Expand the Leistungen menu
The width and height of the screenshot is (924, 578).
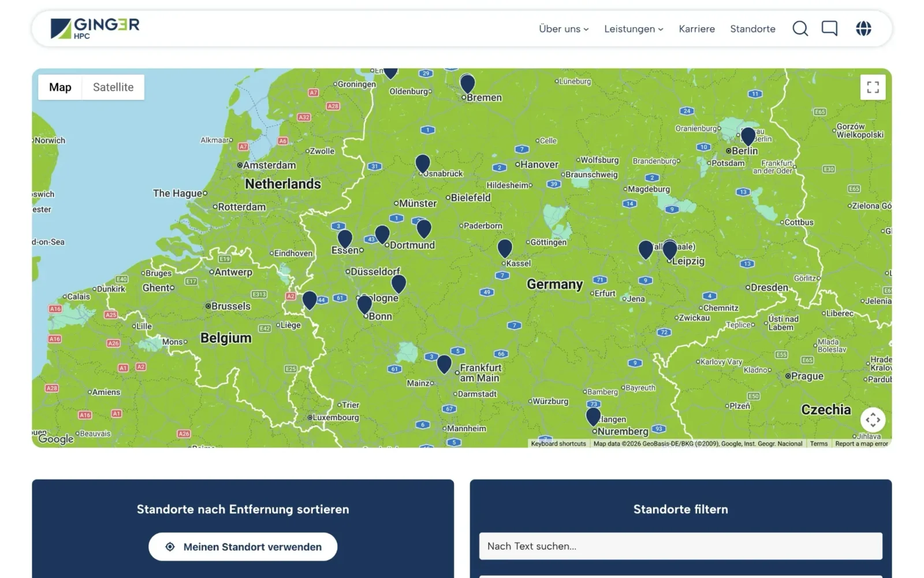click(x=634, y=29)
